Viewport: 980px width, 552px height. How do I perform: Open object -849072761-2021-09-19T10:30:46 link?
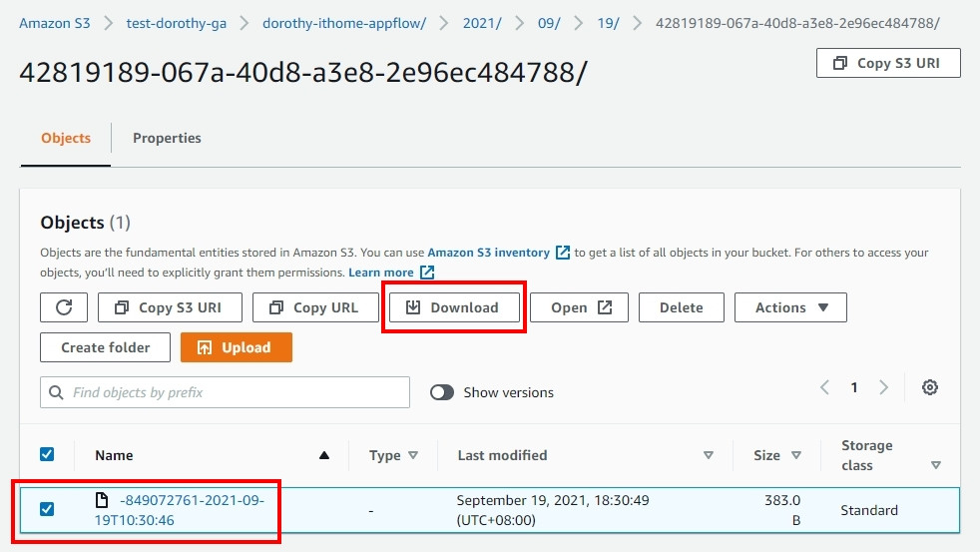click(180, 510)
